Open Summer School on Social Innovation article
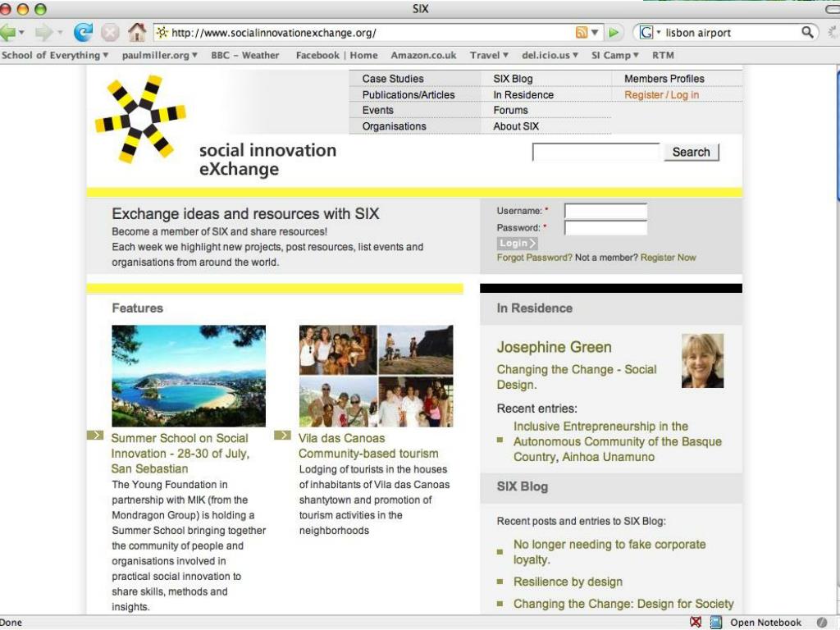Image resolution: width=840 pixels, height=630 pixels. (180, 453)
